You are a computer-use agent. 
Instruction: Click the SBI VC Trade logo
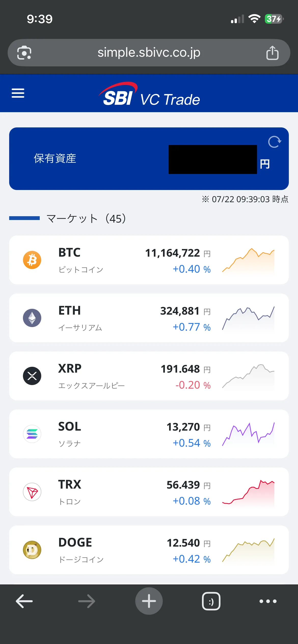pyautogui.click(x=149, y=94)
